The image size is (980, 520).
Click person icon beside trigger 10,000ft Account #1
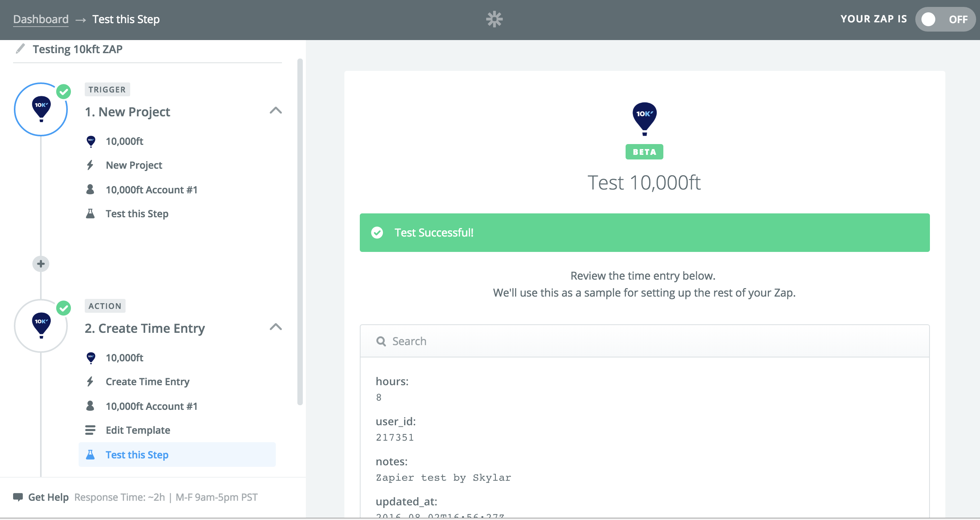[x=90, y=189]
